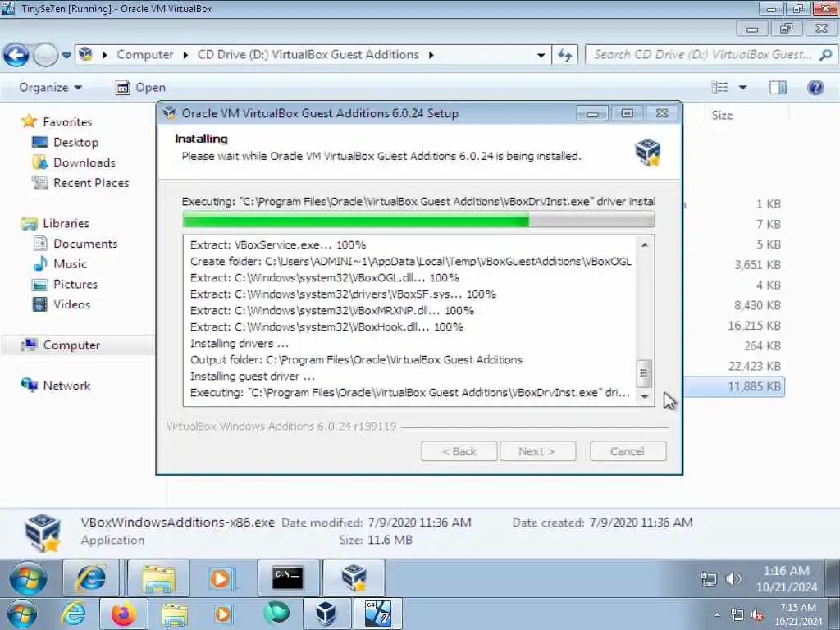Click the 22,423 KB size entry
Screen dimensions: 840x630
[755, 366]
